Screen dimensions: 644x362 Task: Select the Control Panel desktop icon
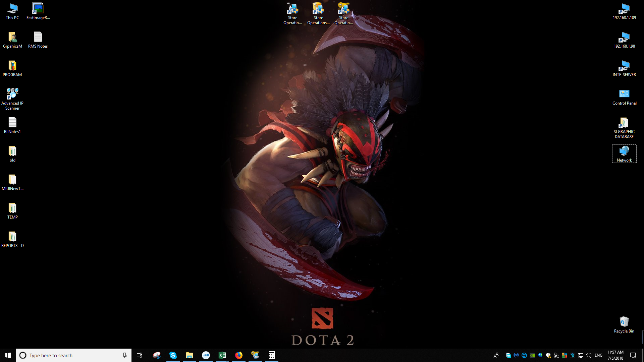coord(624,97)
